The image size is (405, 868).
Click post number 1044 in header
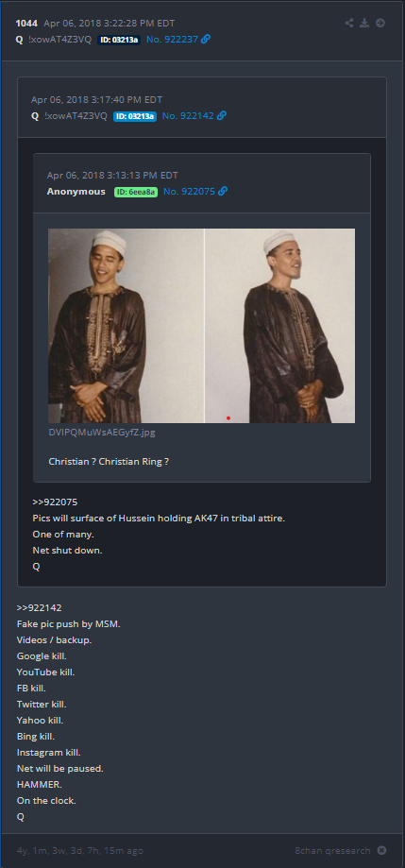click(26, 23)
